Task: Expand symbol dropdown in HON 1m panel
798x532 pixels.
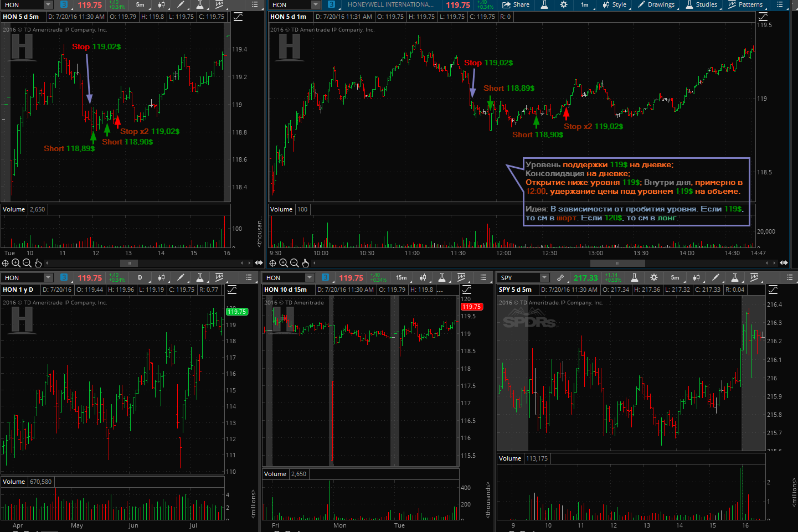Action: point(316,4)
